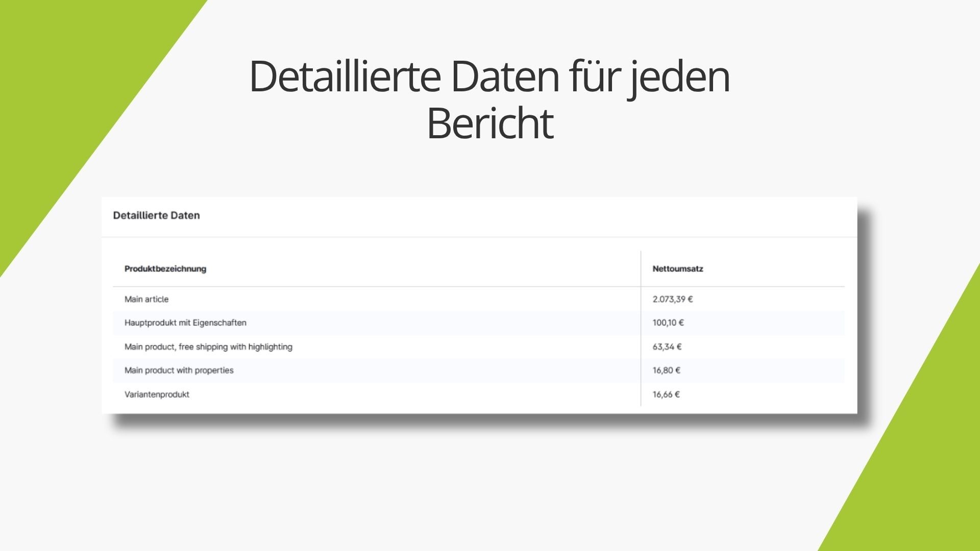Click the slide heading 'Detaillierte Daten für jeden Bericht'
The width and height of the screenshot is (980, 551).
coord(489,98)
